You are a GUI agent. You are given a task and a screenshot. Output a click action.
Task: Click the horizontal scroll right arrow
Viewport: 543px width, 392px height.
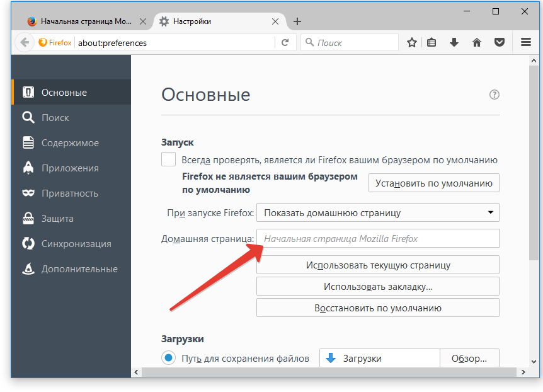pos(523,372)
